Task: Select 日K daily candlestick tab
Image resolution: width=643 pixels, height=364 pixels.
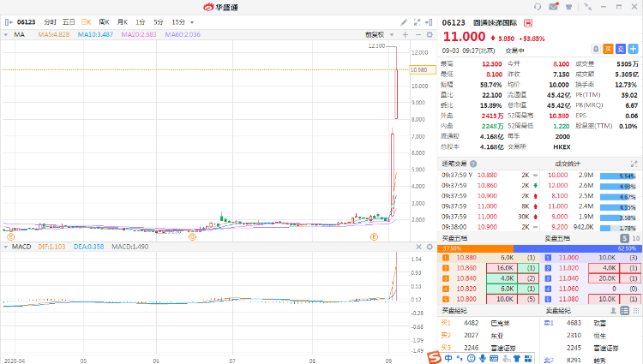Action: tap(86, 22)
